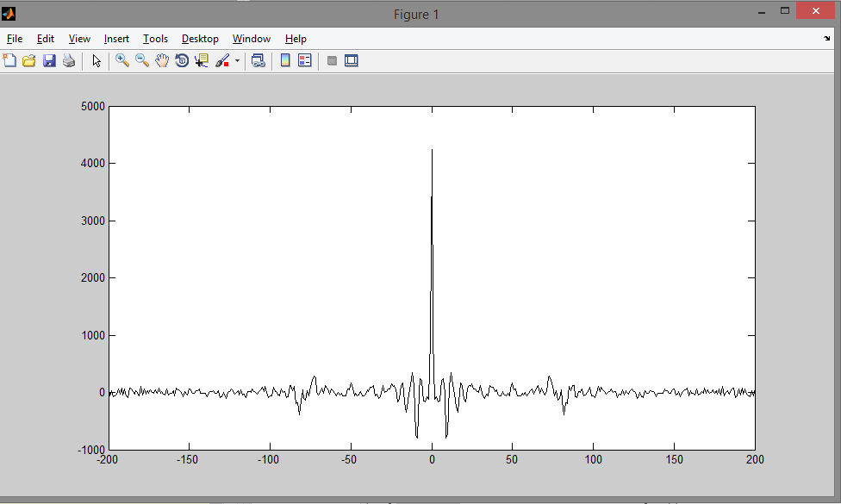Click the central peak of the plotted curve
The height and width of the screenshot is (504, 841).
pyautogui.click(x=432, y=151)
